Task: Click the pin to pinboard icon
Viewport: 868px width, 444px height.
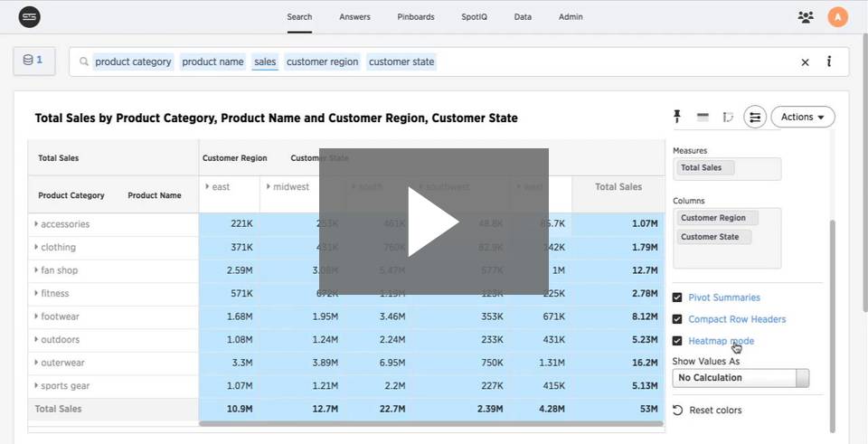Action: (x=676, y=117)
